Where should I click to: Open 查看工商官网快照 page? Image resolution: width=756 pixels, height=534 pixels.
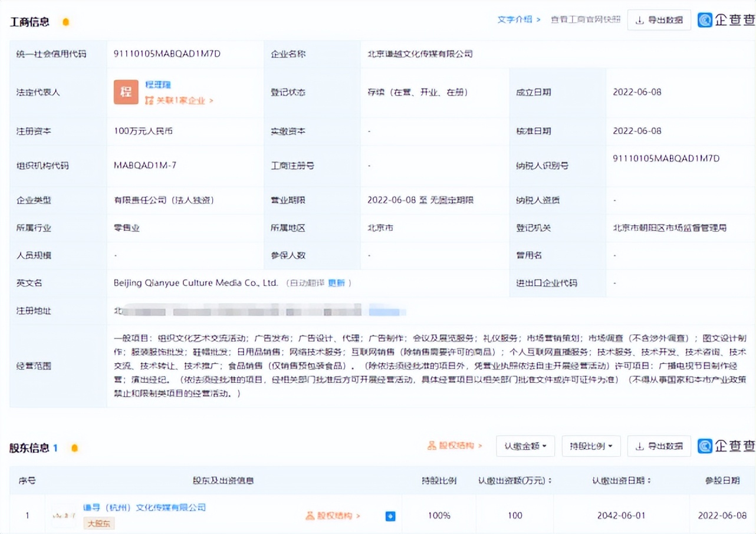coord(584,19)
